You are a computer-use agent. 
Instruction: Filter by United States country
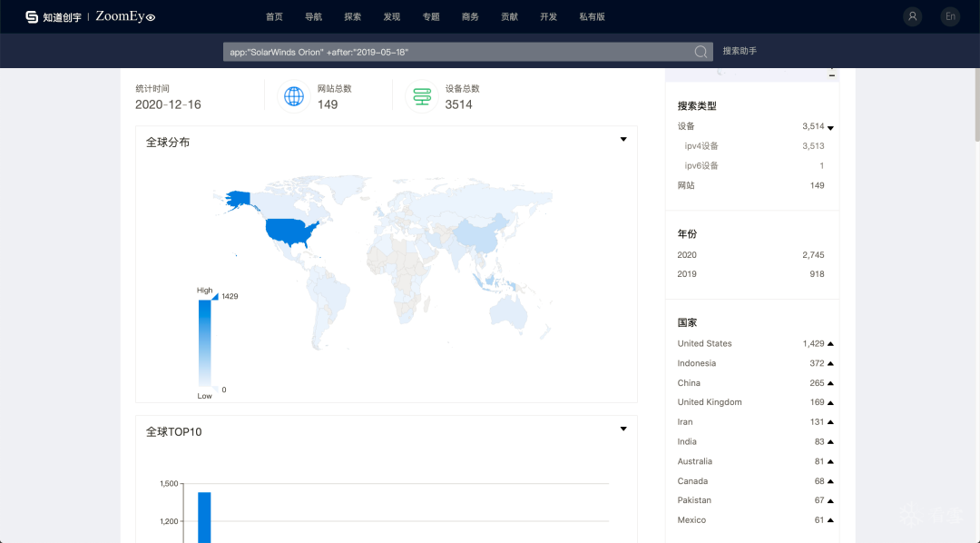pos(704,343)
